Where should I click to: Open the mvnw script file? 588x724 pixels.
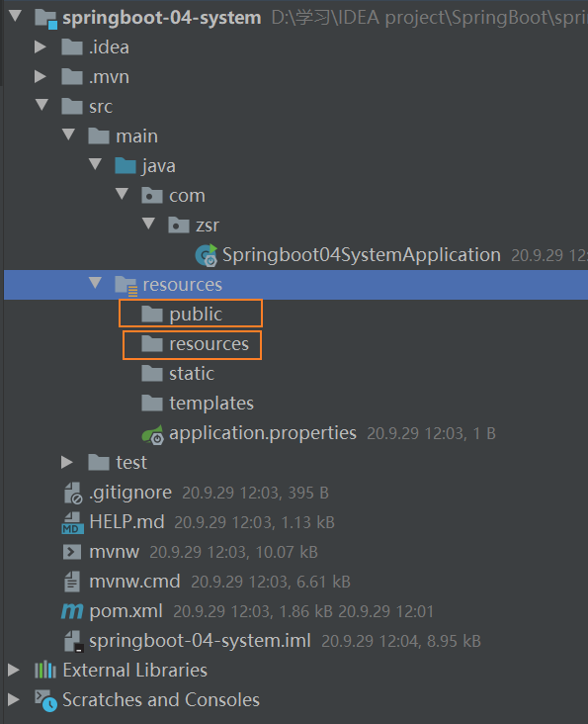click(x=114, y=552)
